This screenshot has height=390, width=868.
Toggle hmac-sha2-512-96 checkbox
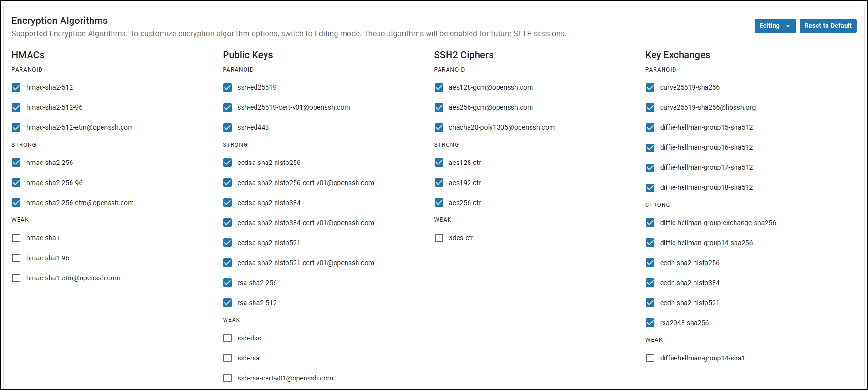tap(16, 108)
